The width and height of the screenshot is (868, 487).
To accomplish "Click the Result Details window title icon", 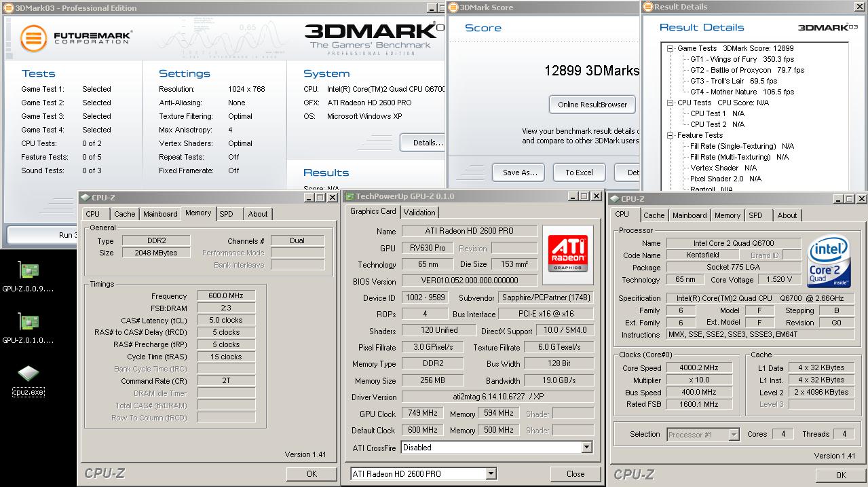I will [x=648, y=7].
